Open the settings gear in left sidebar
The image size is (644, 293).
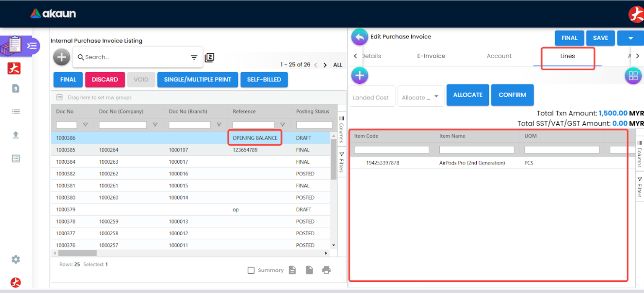(x=16, y=260)
